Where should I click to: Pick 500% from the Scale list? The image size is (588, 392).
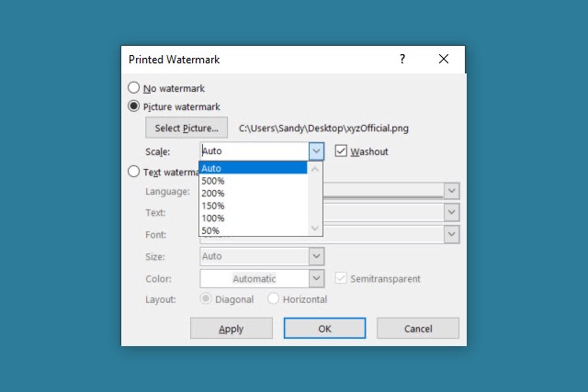pos(253,181)
